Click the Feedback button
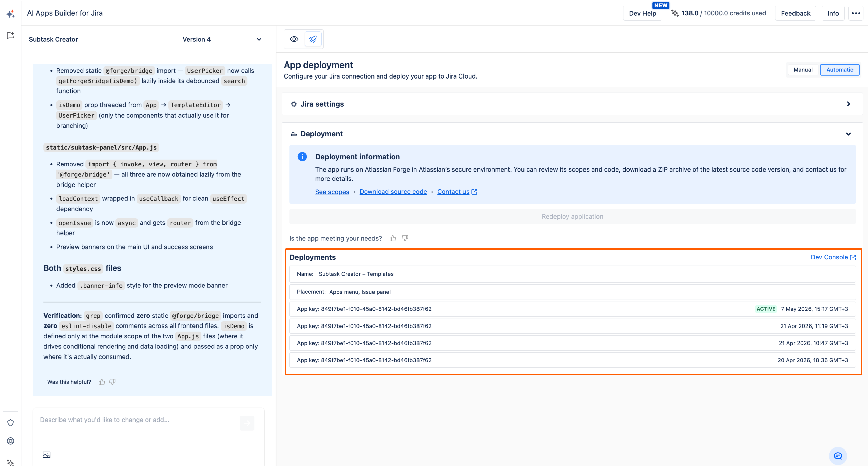Screen dimensions: 868x466 point(796,13)
